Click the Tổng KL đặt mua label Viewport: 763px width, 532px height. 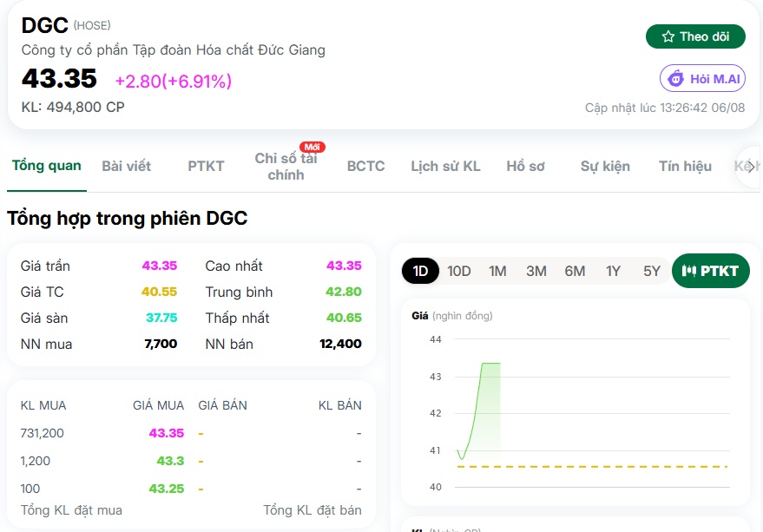tap(71, 510)
